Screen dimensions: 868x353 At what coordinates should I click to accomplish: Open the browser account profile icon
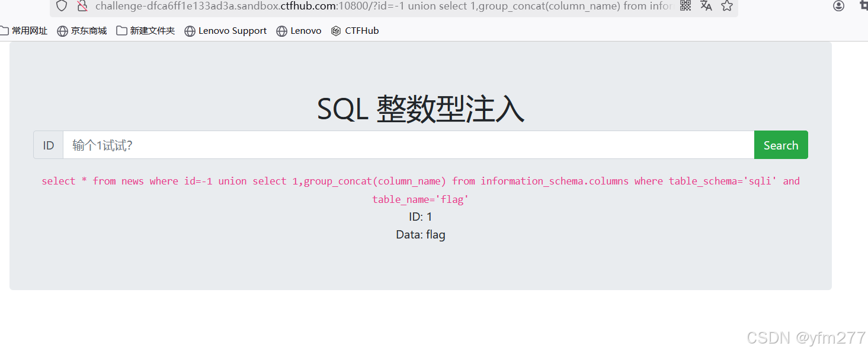[838, 6]
